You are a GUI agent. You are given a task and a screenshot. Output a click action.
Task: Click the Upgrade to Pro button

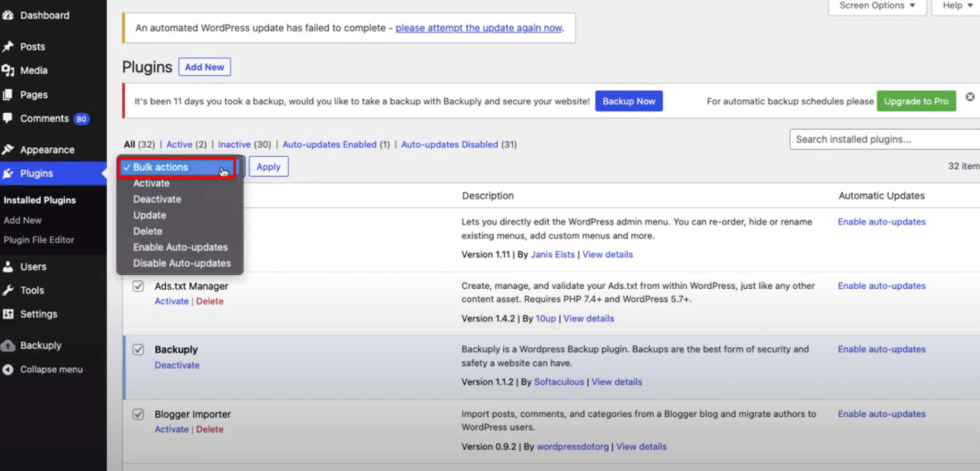(916, 101)
